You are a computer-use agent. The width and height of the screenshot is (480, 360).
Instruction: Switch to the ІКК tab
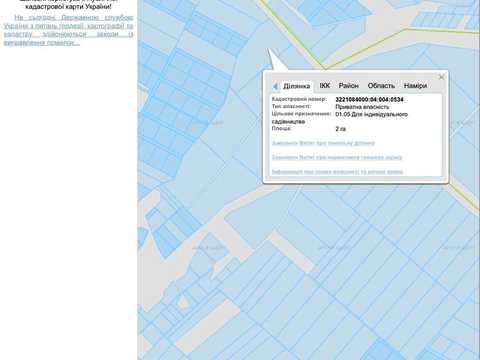coord(325,86)
